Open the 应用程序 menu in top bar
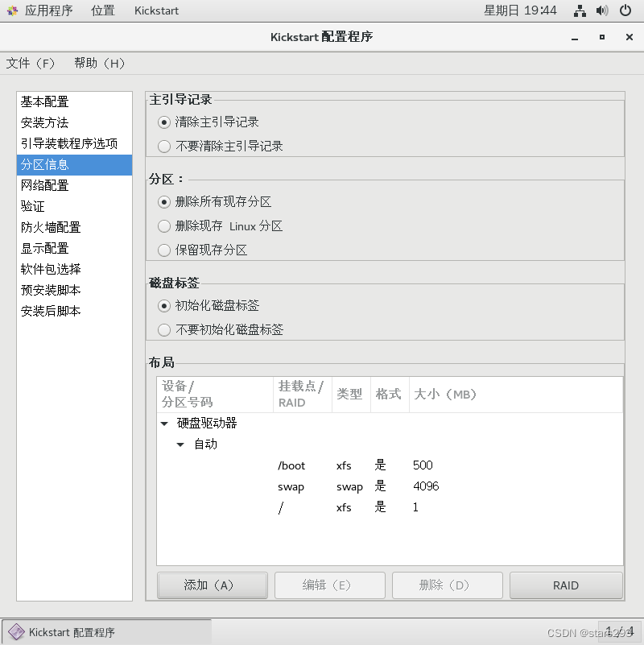644x645 pixels. tap(48, 10)
